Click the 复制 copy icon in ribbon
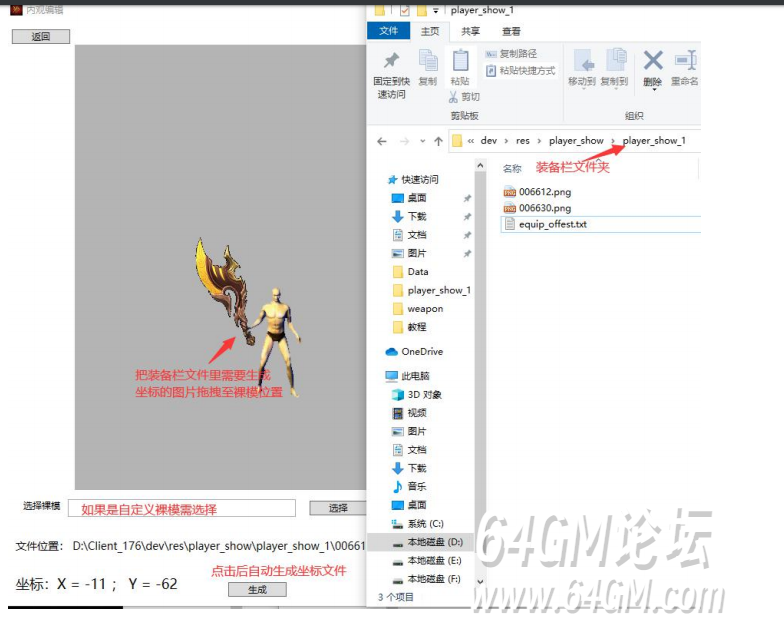 point(428,60)
